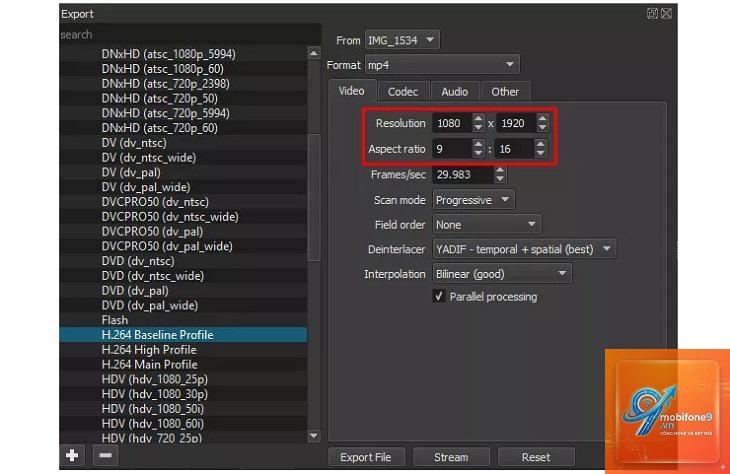Click the Stream button

(451, 457)
